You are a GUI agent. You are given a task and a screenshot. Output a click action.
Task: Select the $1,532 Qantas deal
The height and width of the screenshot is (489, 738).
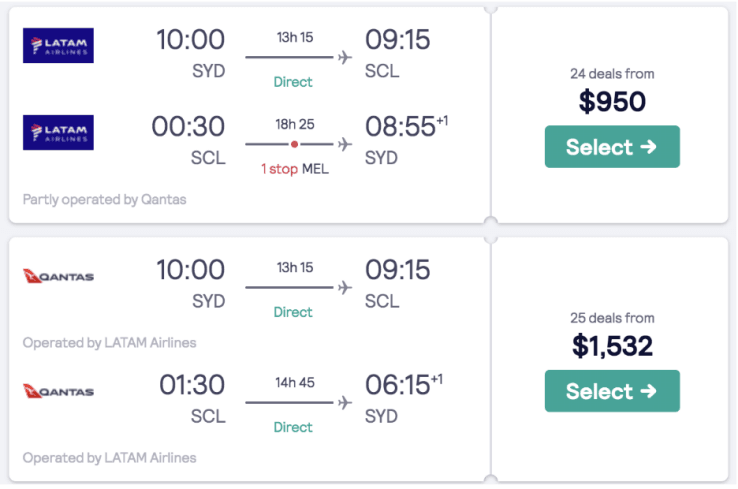[612, 391]
